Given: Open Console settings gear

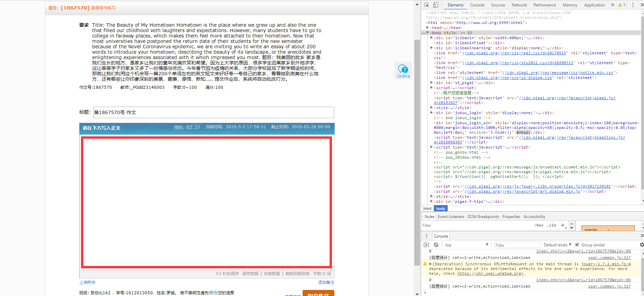Looking at the screenshot, I should point(642,245).
